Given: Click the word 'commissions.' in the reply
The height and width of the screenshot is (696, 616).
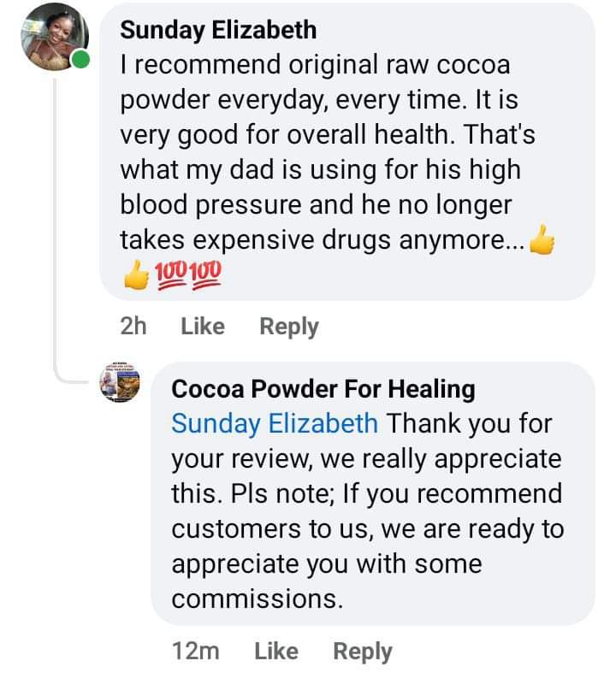Looking at the screenshot, I should pyautogui.click(x=257, y=599).
